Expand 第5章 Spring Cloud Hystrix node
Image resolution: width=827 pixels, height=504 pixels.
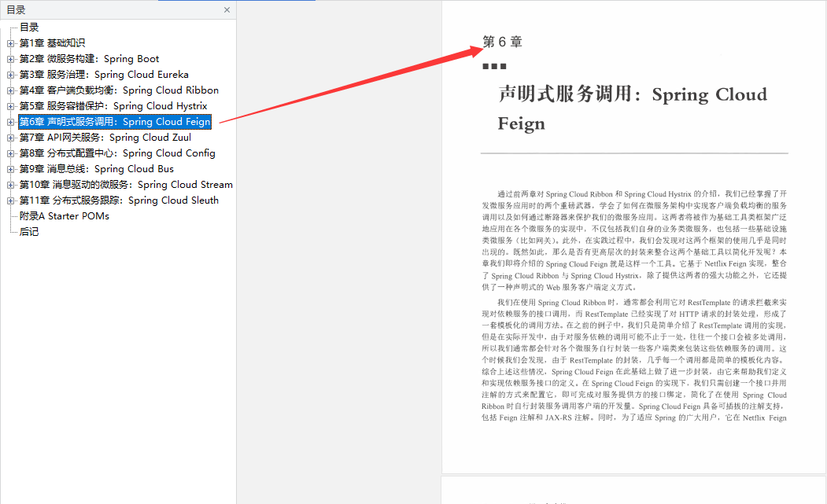[x=10, y=106]
